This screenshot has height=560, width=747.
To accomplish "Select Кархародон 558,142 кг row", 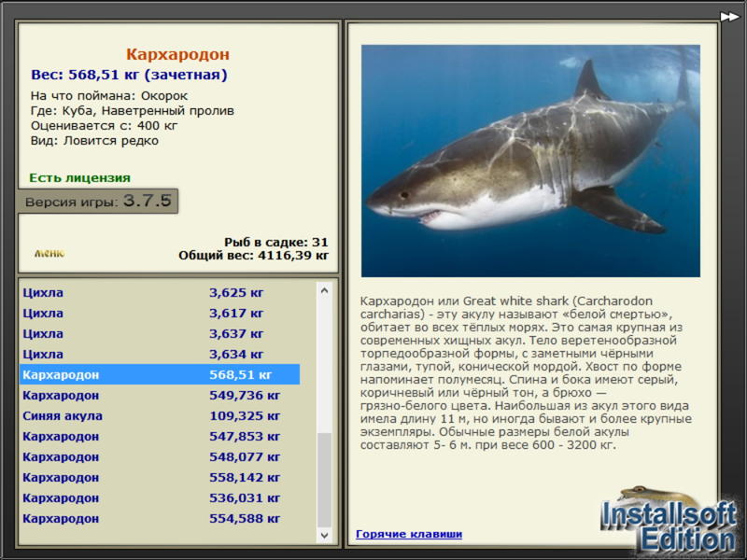I will [x=160, y=477].
